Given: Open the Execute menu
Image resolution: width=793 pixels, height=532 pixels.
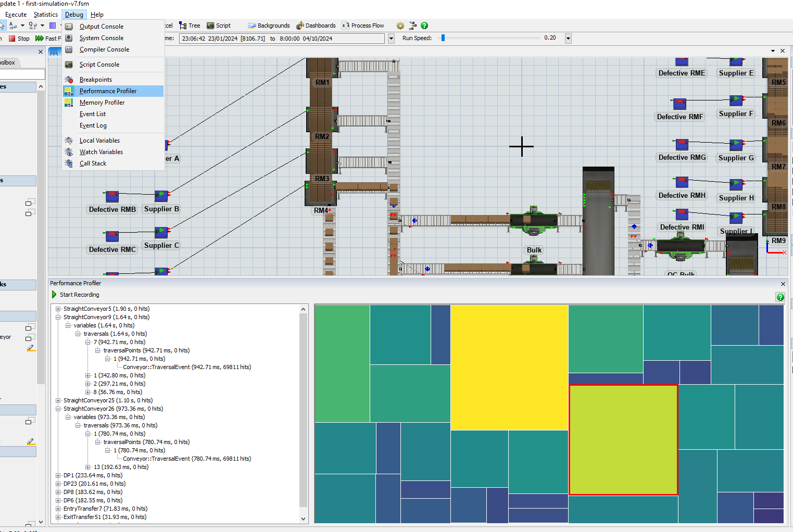Looking at the screenshot, I should 16,15.
